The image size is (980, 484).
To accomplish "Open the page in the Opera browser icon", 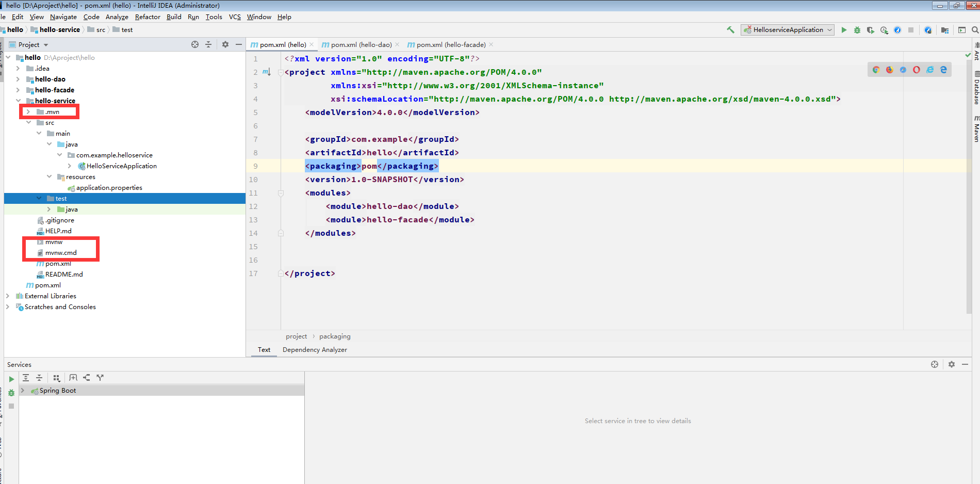I will [916, 70].
